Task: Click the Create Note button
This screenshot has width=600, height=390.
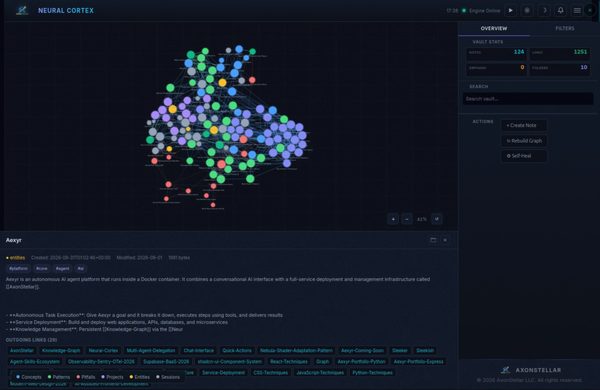Action: point(524,125)
